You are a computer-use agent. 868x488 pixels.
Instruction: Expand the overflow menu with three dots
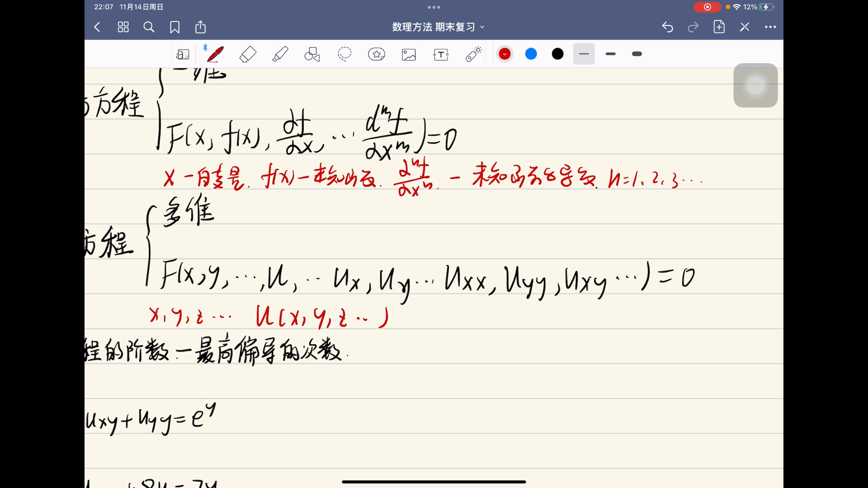click(771, 27)
